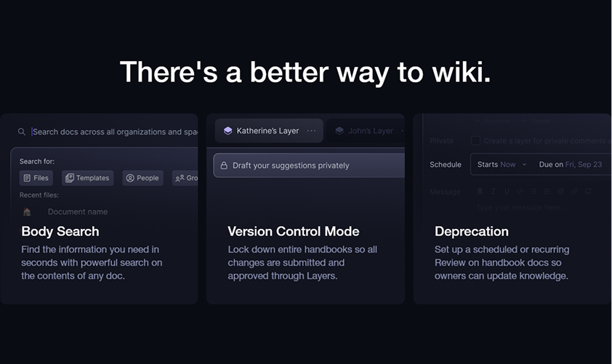Click the layers icon on Katherine's Layer
Screen dimensions: 612x364
click(228, 131)
